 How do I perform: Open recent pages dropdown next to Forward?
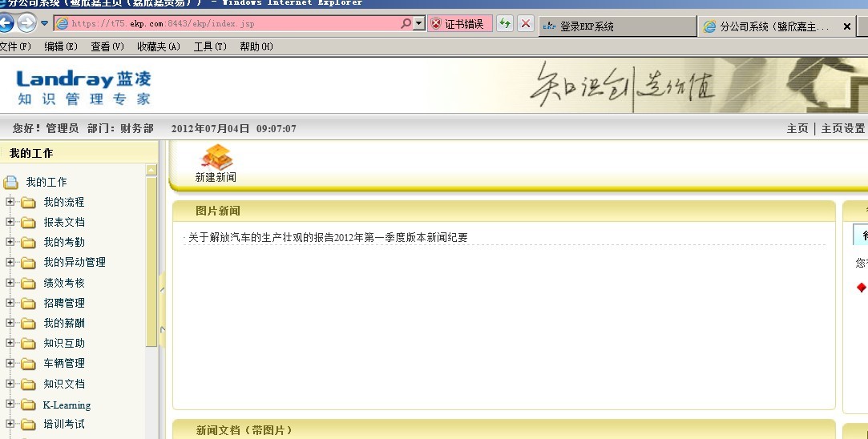coord(45,23)
